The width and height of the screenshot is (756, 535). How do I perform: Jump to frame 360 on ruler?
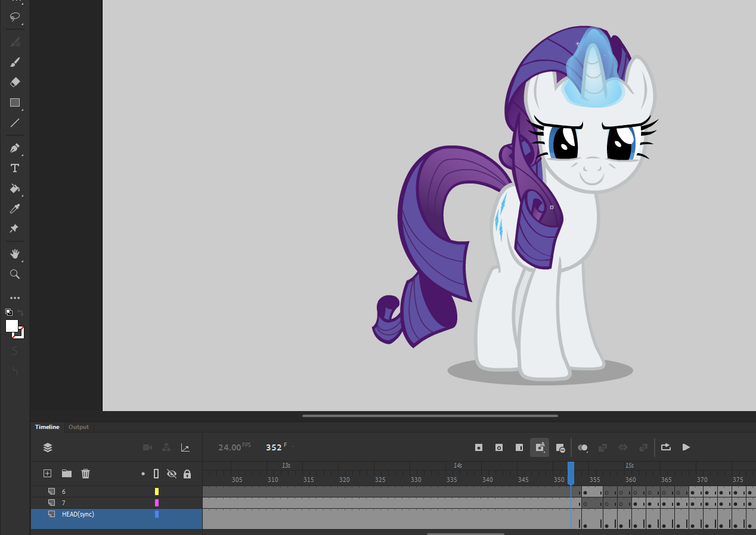631,480
